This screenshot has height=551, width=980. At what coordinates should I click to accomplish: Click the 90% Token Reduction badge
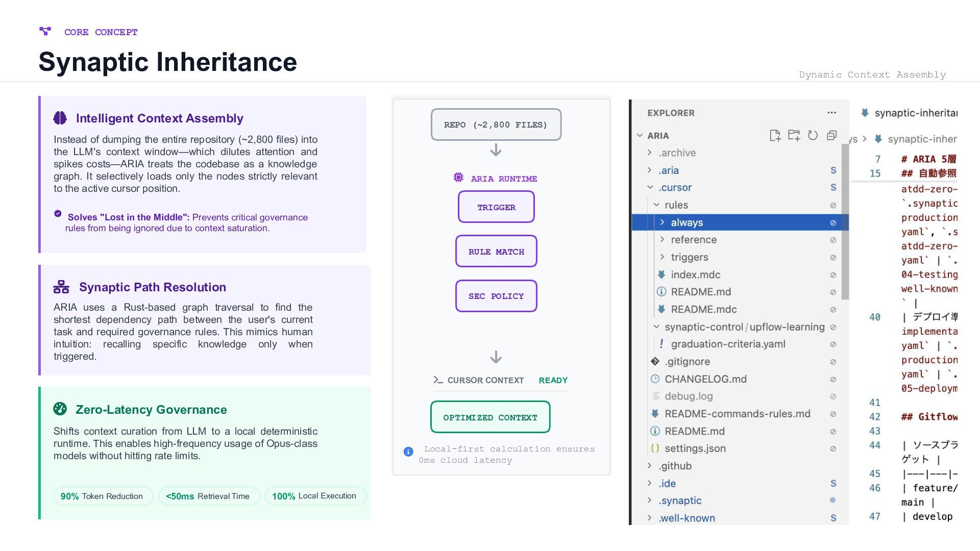pos(103,496)
